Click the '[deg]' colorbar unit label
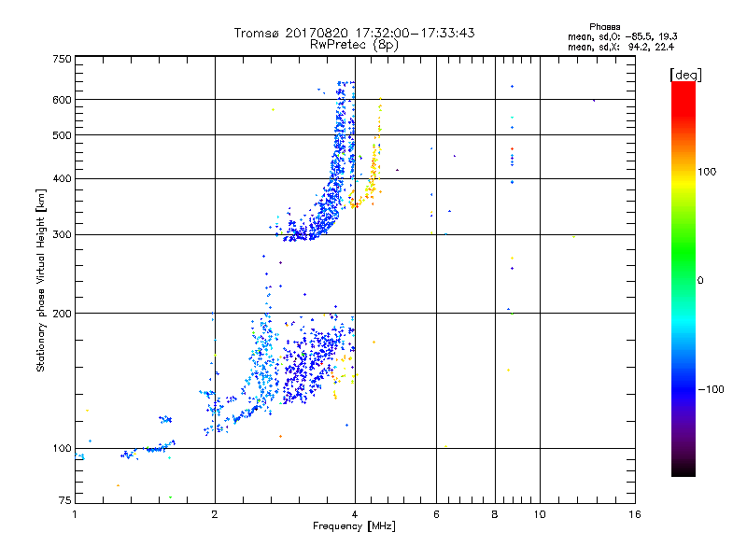747x560 pixels. point(685,75)
